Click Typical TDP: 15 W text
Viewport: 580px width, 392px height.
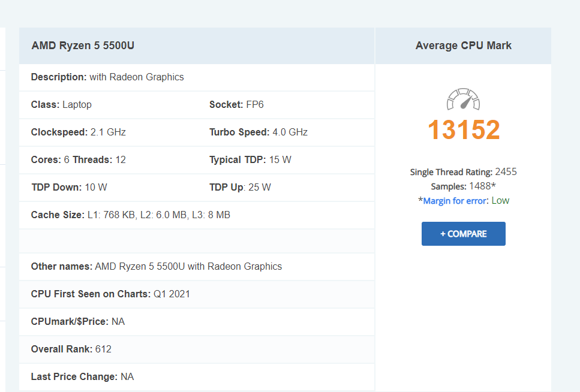pyautogui.click(x=250, y=160)
